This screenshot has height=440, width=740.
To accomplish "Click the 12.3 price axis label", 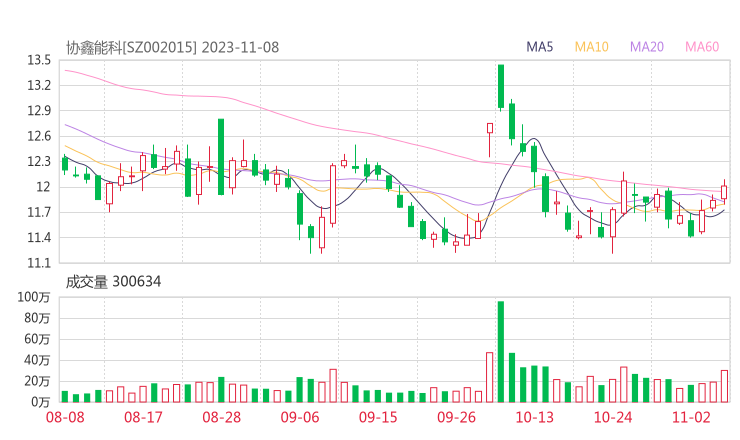I will [x=39, y=161].
